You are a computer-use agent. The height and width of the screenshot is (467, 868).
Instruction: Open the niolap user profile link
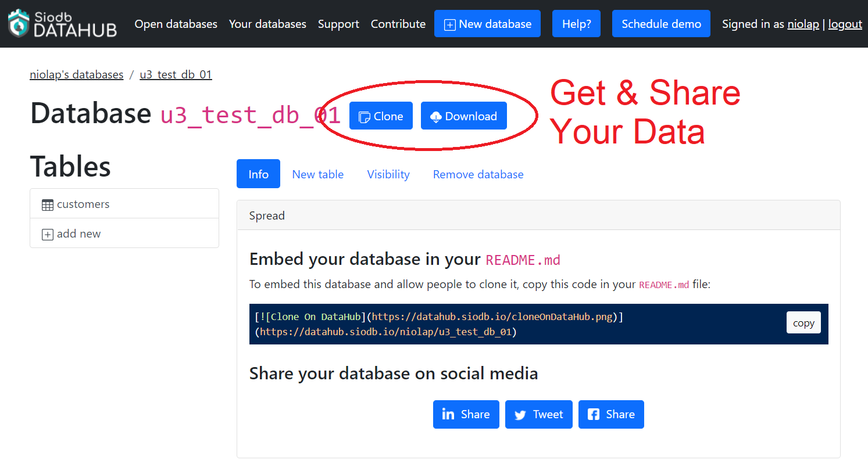pyautogui.click(x=803, y=24)
